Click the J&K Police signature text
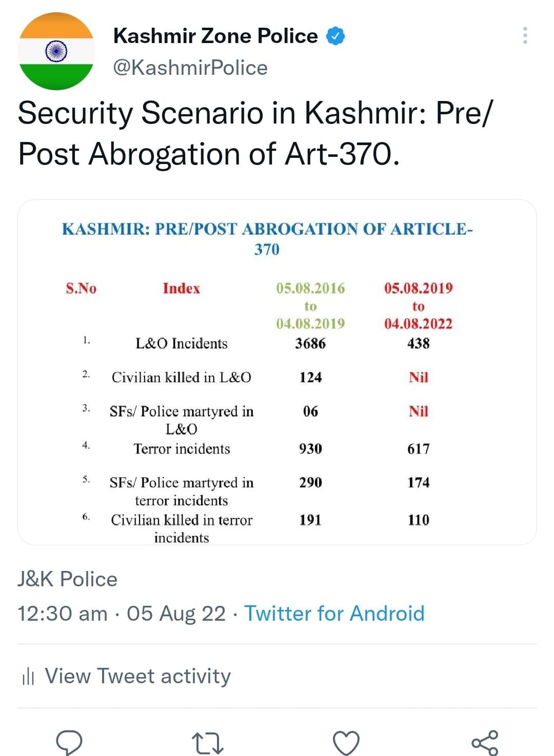Viewport: 554px width, 756px height. (67, 579)
